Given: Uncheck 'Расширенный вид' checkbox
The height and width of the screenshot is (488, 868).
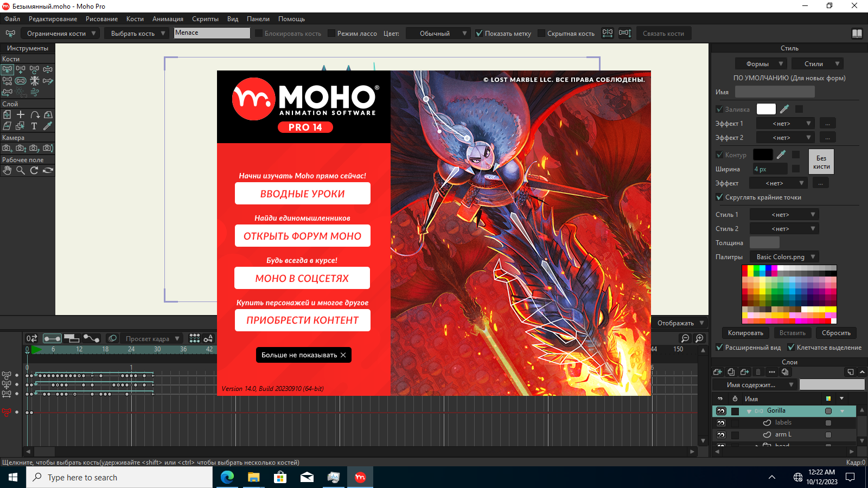Looking at the screenshot, I should click(x=719, y=348).
